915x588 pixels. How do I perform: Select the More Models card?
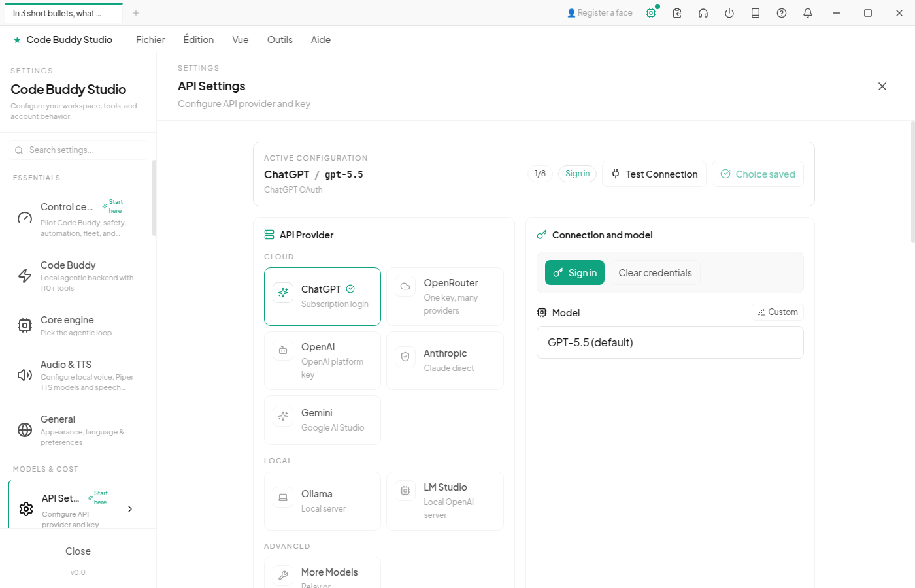pos(322,573)
